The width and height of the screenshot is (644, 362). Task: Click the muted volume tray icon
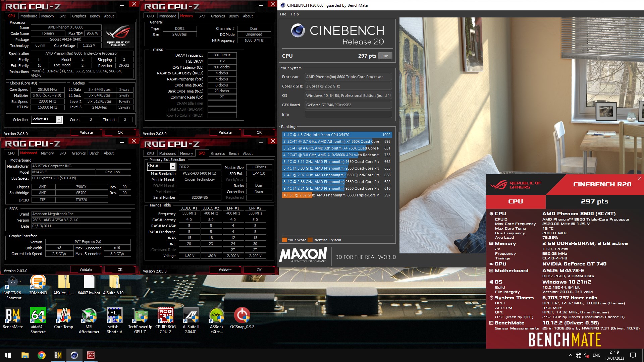point(587,355)
